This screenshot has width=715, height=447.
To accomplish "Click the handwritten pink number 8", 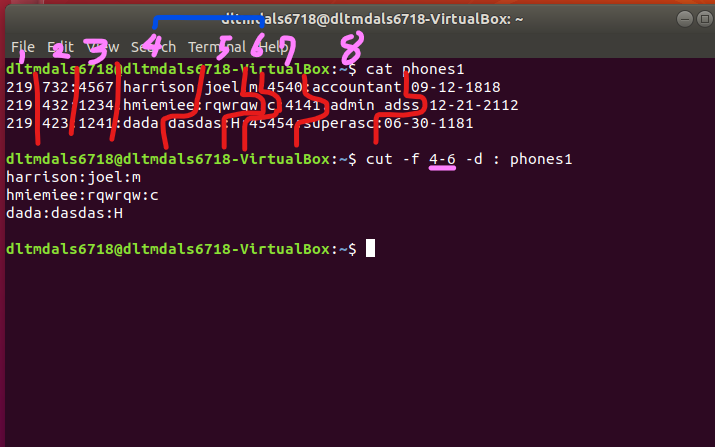I will coord(352,47).
